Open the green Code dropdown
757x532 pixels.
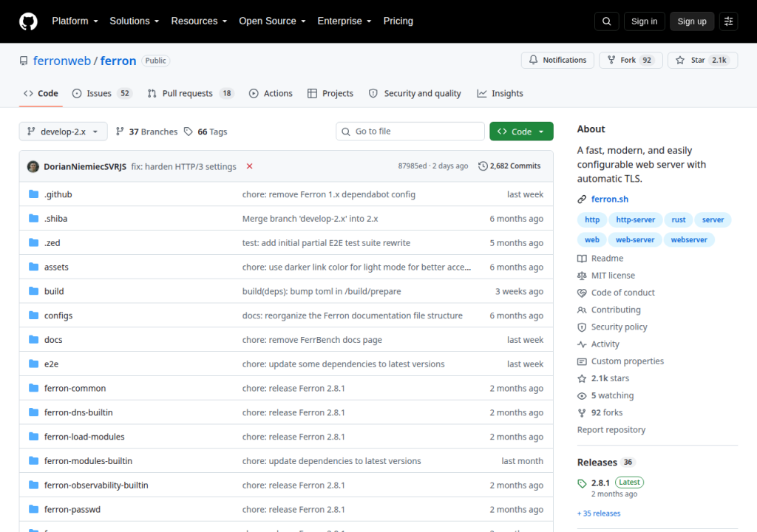(521, 132)
